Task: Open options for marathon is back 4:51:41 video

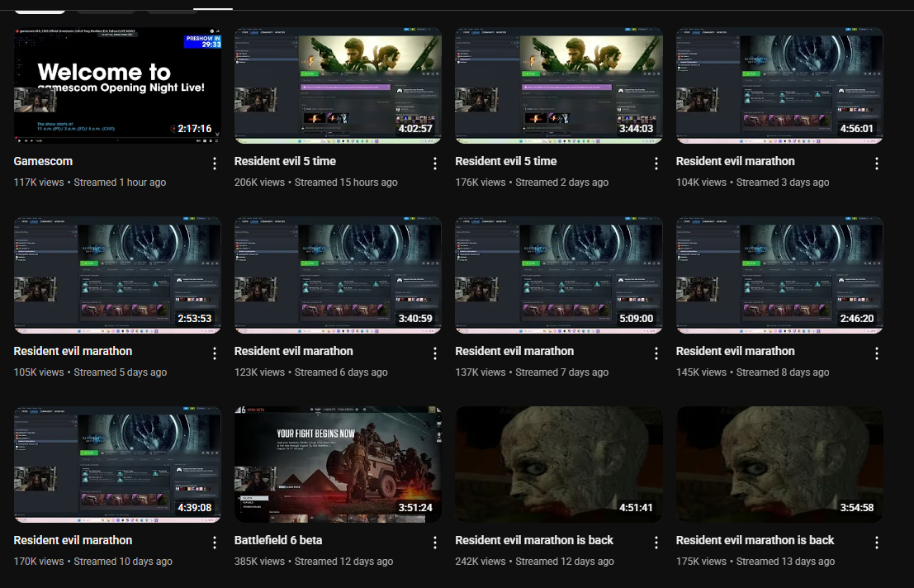Action: tap(656, 543)
